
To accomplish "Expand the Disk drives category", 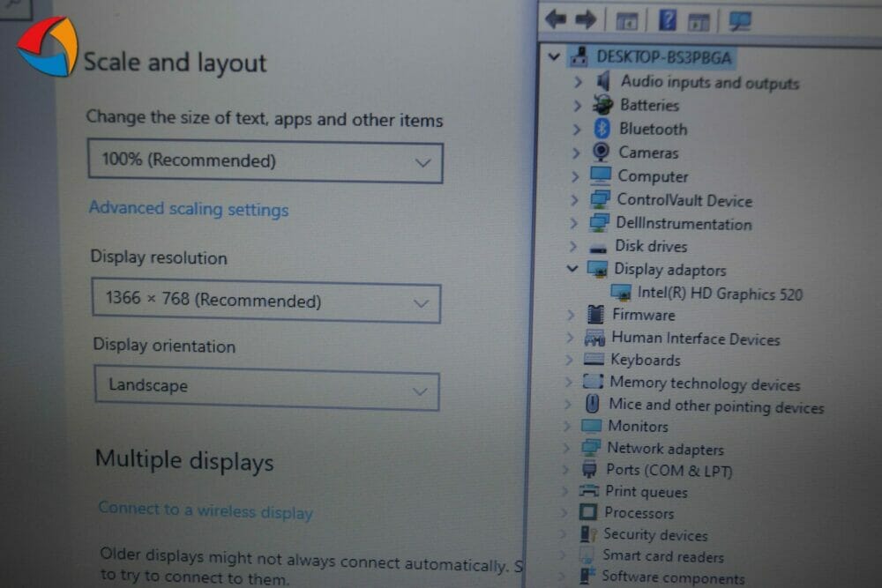I will (x=572, y=246).
